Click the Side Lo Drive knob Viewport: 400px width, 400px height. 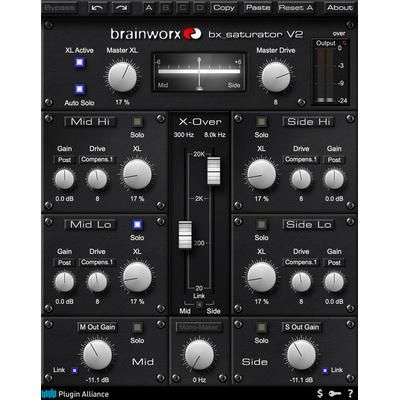point(301,282)
